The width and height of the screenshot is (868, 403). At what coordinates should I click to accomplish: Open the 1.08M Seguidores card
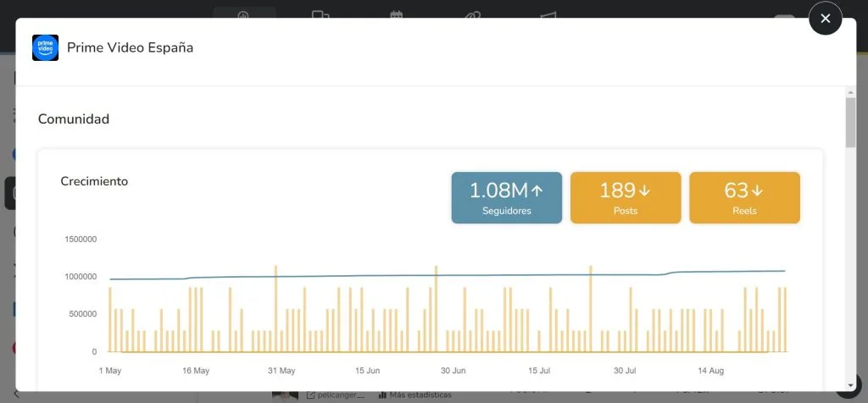(507, 197)
